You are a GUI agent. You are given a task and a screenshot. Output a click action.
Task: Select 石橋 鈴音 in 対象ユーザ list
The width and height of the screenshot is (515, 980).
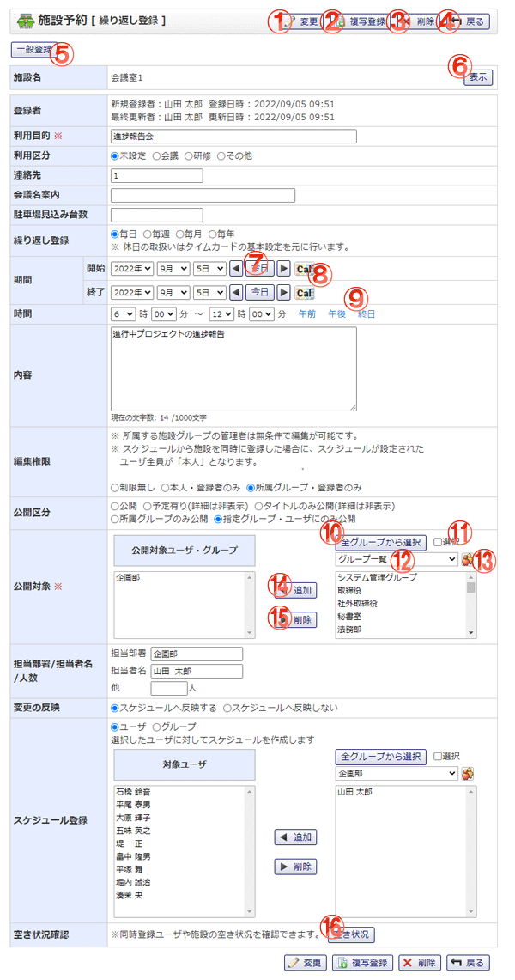point(133,792)
